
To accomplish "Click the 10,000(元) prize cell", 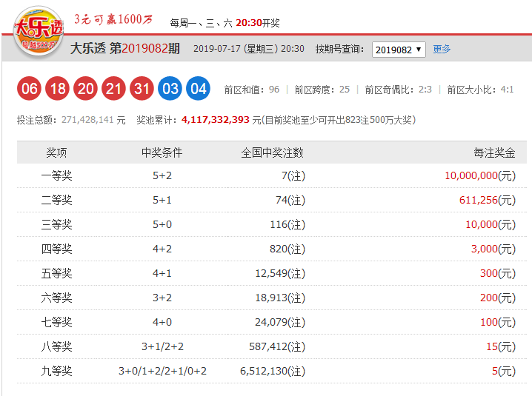I will 491,224.
